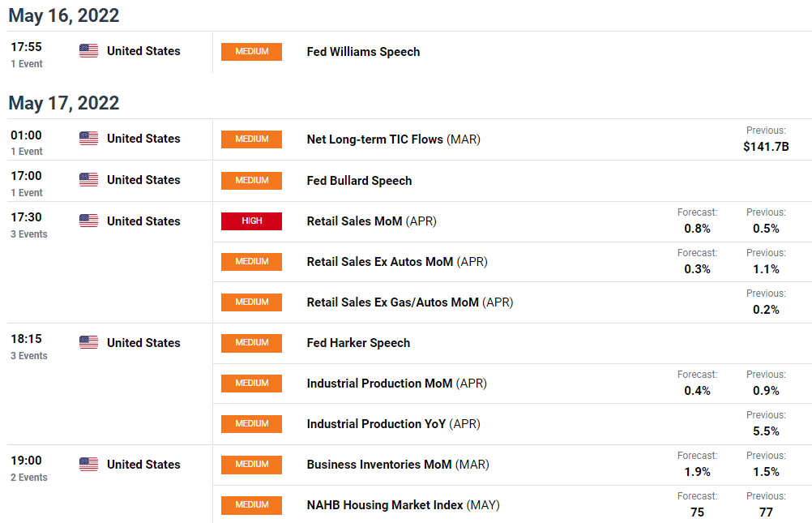The width and height of the screenshot is (812, 523).
Task: Click Ex Gas/Autos previous value 0.2%
Action: click(766, 310)
